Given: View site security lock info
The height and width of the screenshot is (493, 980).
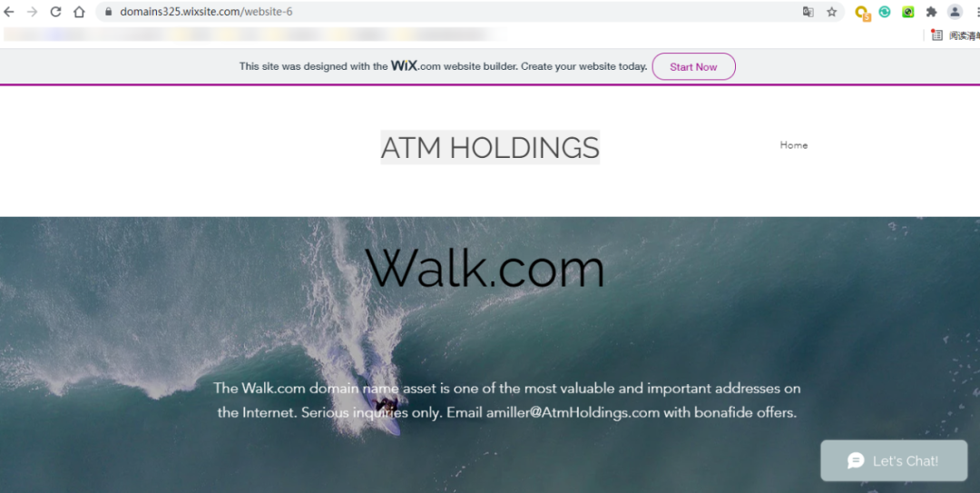Looking at the screenshot, I should (x=108, y=11).
